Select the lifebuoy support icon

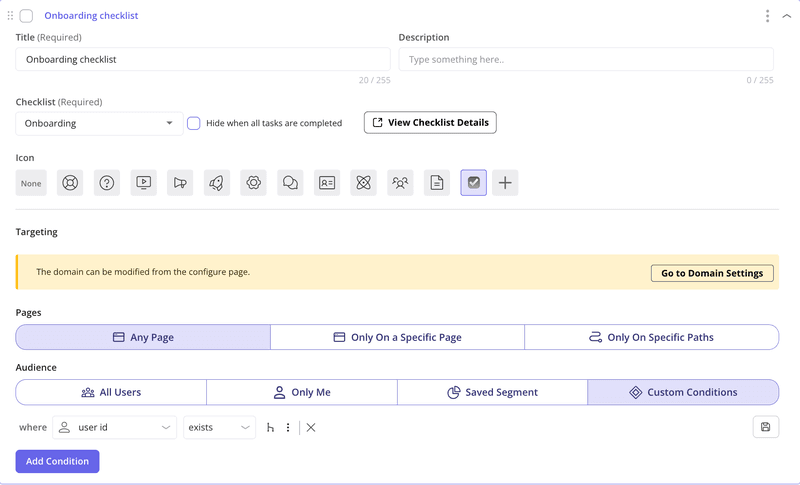click(70, 183)
